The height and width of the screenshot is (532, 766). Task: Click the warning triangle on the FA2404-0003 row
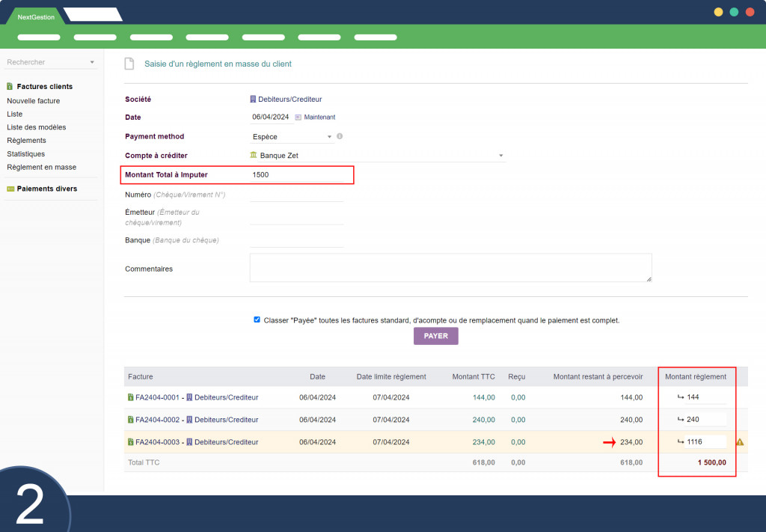[x=740, y=442]
